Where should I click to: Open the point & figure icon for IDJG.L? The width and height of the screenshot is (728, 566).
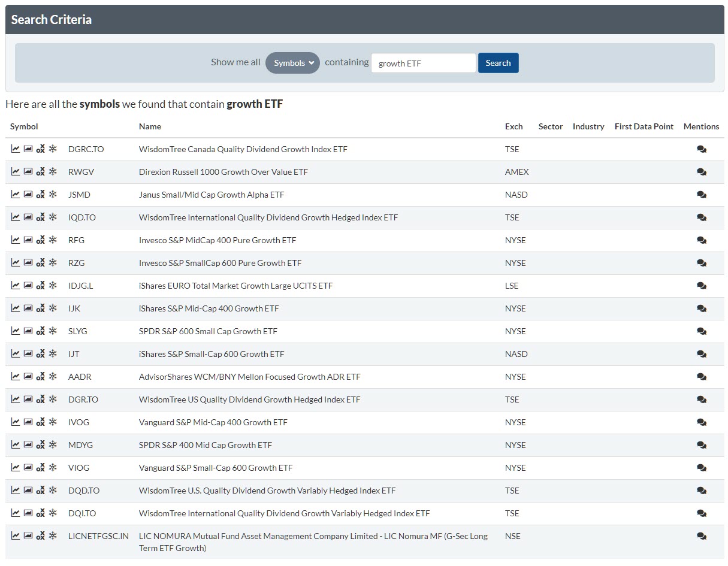click(41, 285)
